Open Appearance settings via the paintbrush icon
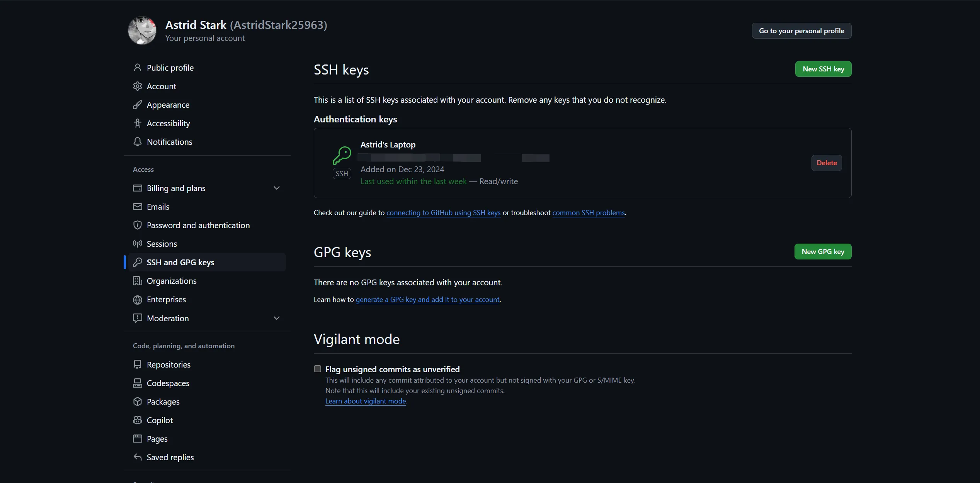 point(138,105)
